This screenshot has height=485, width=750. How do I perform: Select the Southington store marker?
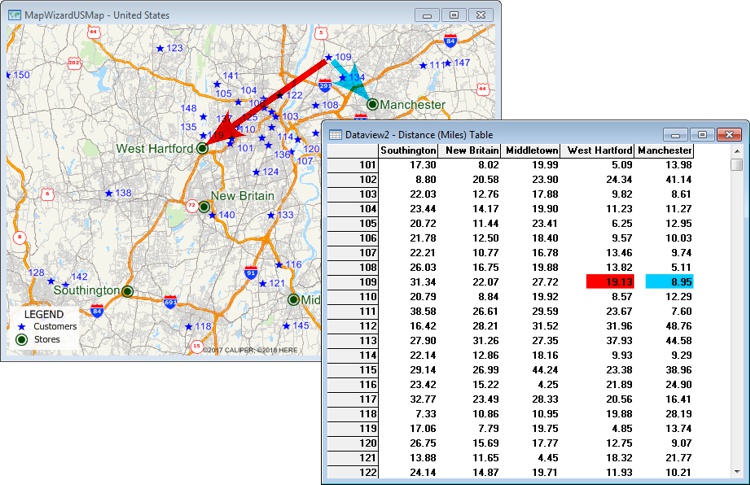click(x=128, y=291)
